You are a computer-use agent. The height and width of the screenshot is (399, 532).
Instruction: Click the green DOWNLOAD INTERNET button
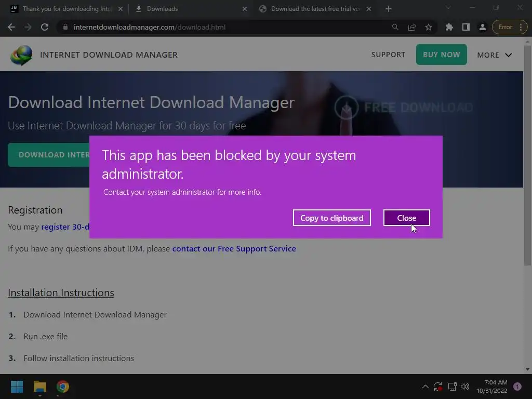coord(48,155)
